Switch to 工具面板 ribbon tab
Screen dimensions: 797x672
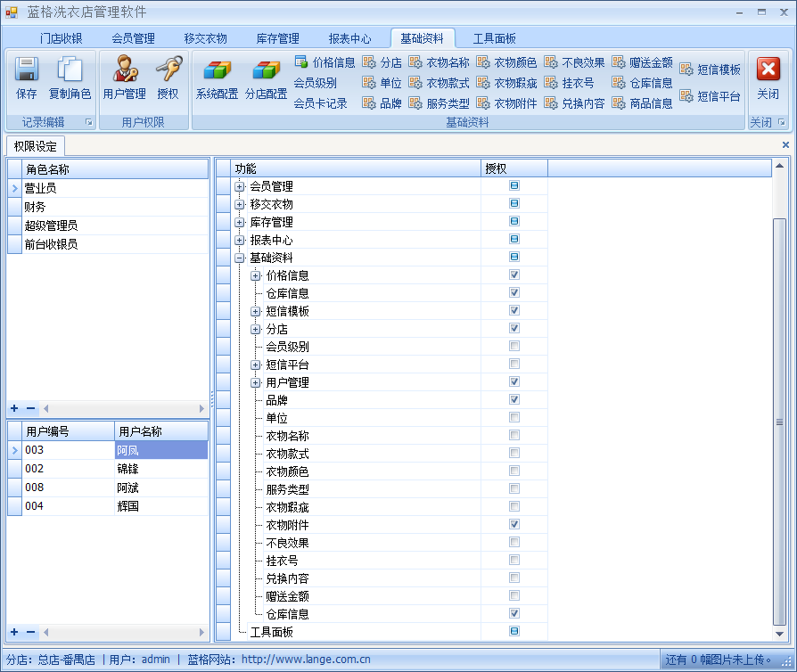point(494,38)
